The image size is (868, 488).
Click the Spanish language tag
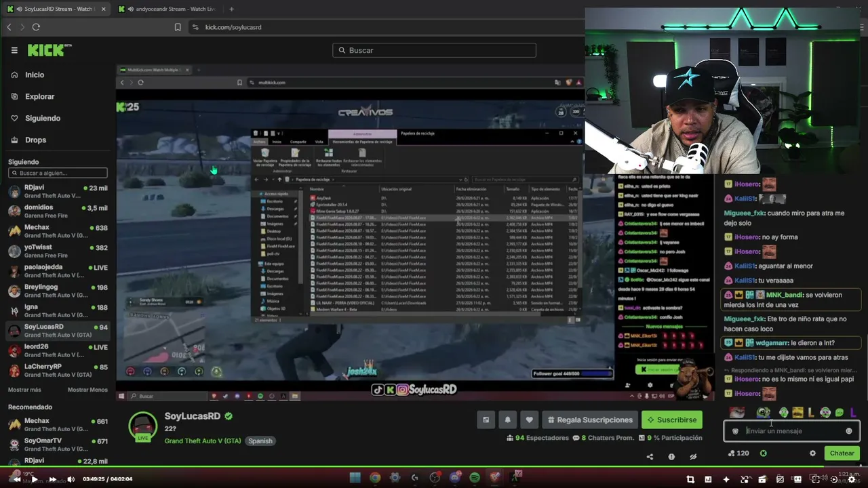(260, 441)
